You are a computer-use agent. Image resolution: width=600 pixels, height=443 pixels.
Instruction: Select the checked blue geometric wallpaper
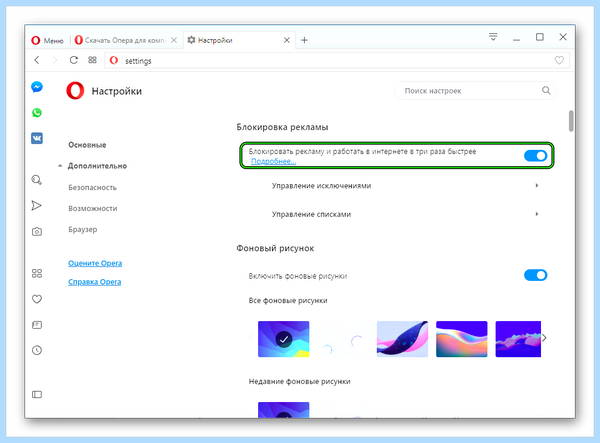(284, 339)
